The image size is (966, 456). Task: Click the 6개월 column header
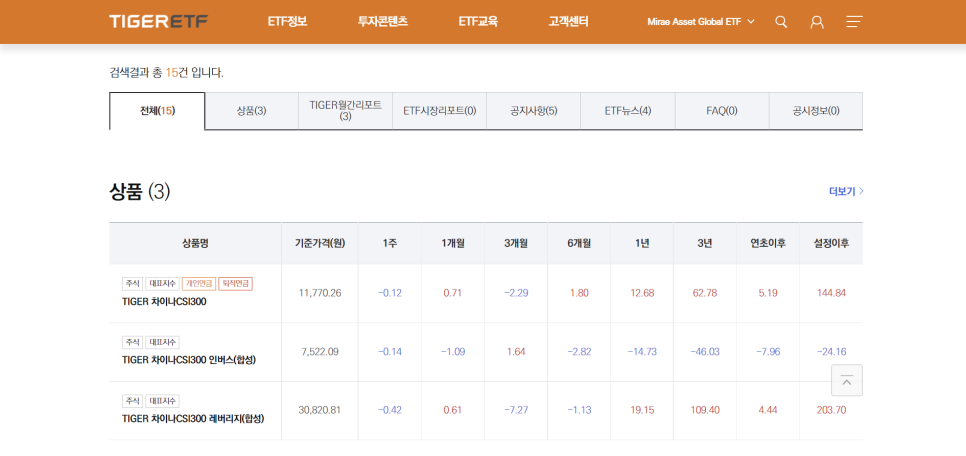pyautogui.click(x=579, y=243)
